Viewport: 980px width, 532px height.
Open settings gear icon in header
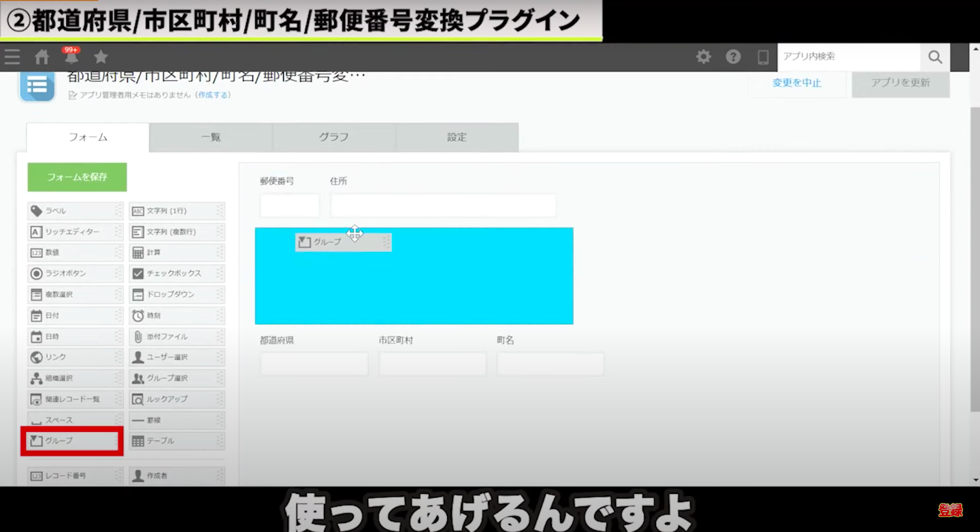(x=703, y=57)
